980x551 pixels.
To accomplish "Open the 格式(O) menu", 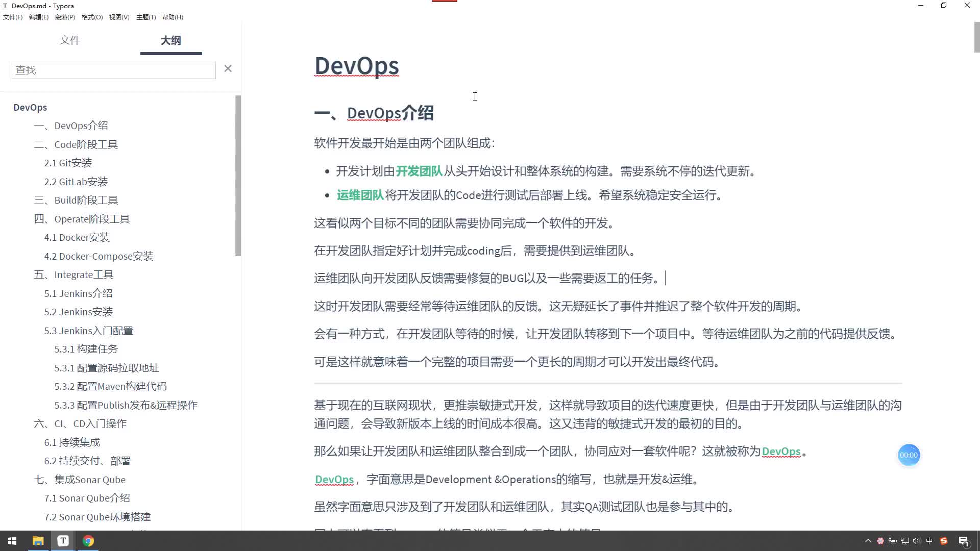I will (92, 17).
